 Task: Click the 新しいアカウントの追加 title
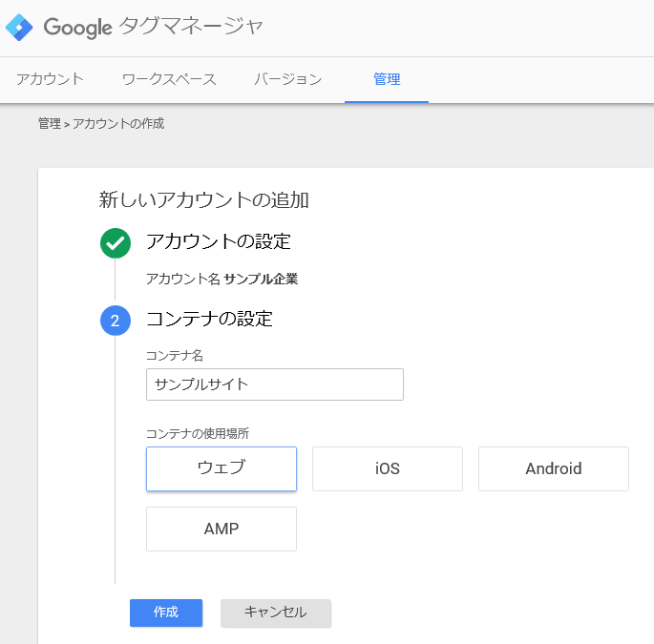pyautogui.click(x=203, y=200)
